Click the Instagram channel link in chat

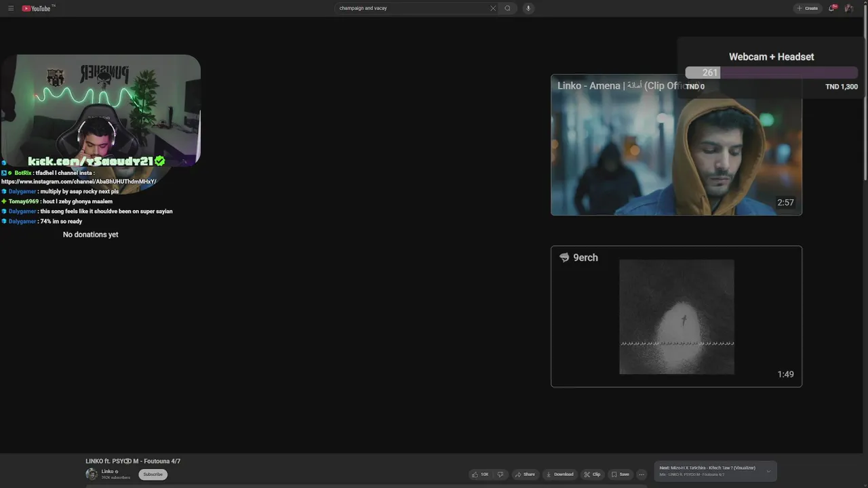click(79, 182)
